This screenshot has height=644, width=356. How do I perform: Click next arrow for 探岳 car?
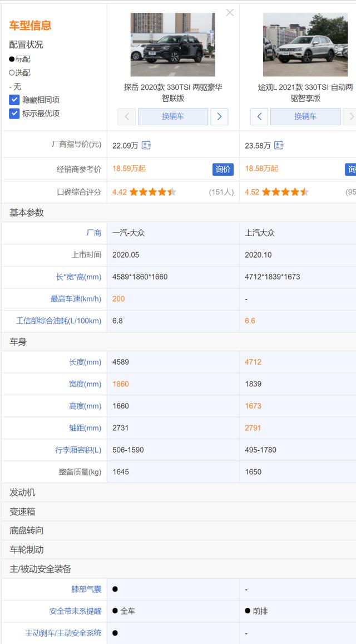(x=219, y=117)
